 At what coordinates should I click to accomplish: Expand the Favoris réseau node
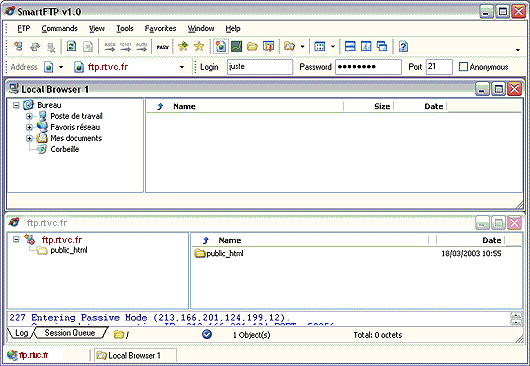(29, 127)
